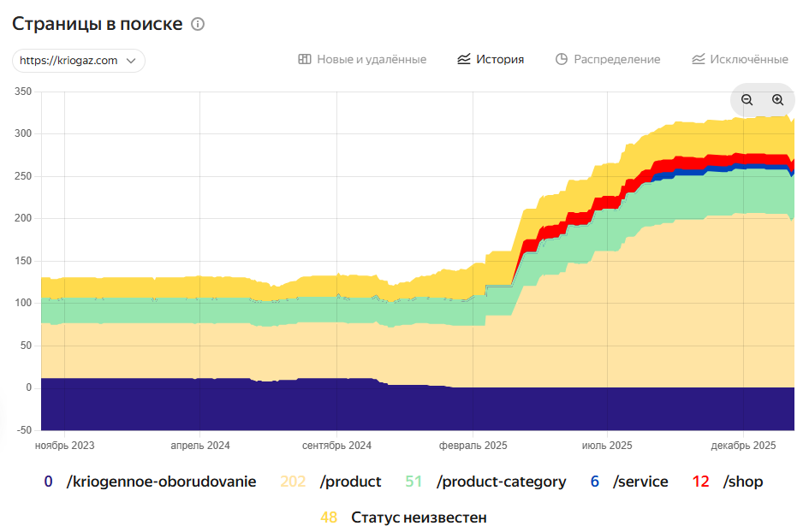This screenshot has height=532, width=809.
Task: Toggle the /shop legend series
Action: [742, 482]
